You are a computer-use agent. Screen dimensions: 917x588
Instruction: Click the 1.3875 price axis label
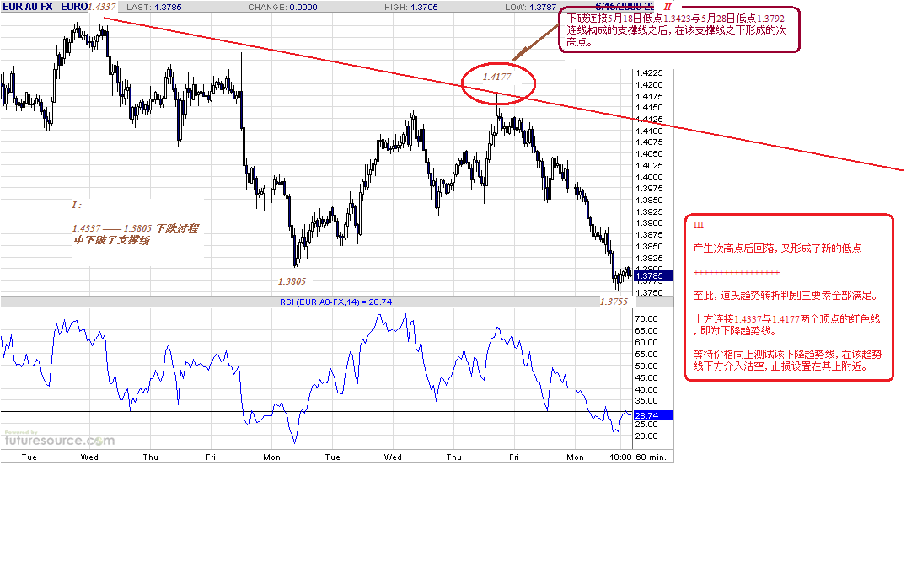[x=649, y=234]
